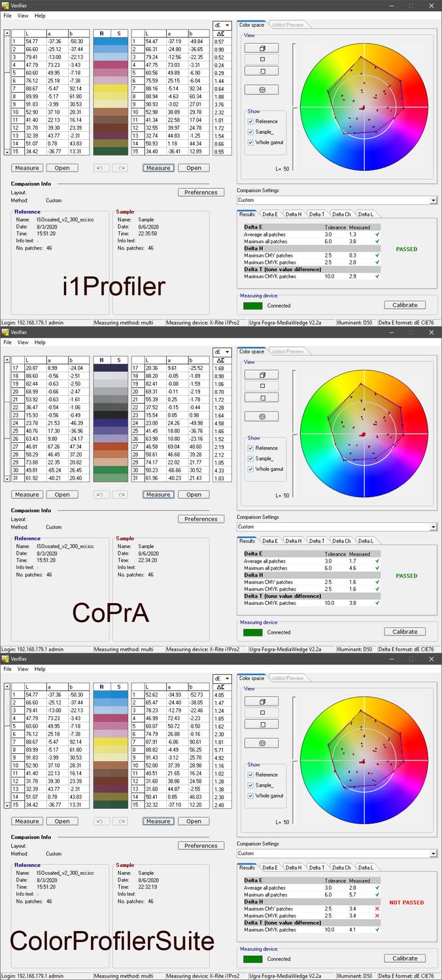Click the flat square view button in CoPrA window
Image resolution: width=442 pixels, height=980 pixels.
coord(262,386)
